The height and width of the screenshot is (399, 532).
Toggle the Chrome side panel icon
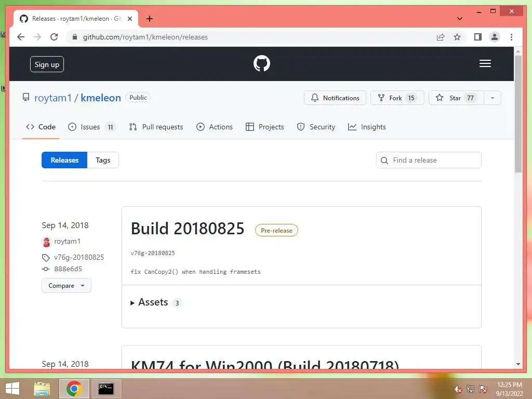[x=478, y=37]
